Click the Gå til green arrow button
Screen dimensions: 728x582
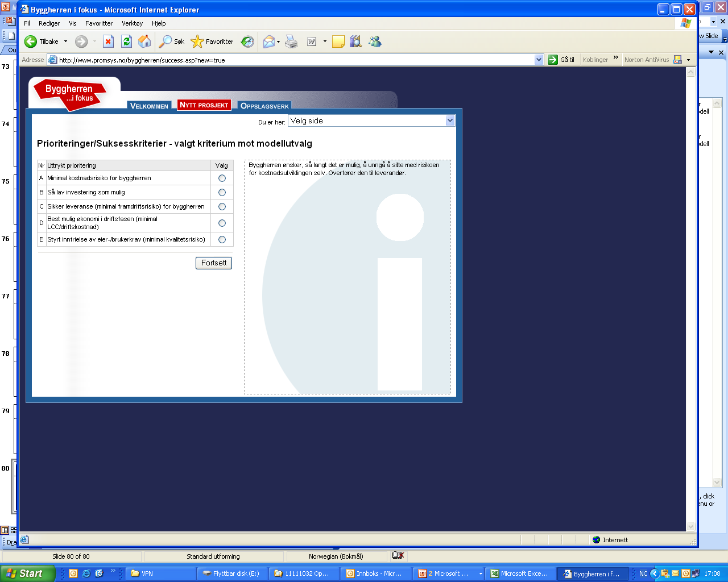click(561, 60)
